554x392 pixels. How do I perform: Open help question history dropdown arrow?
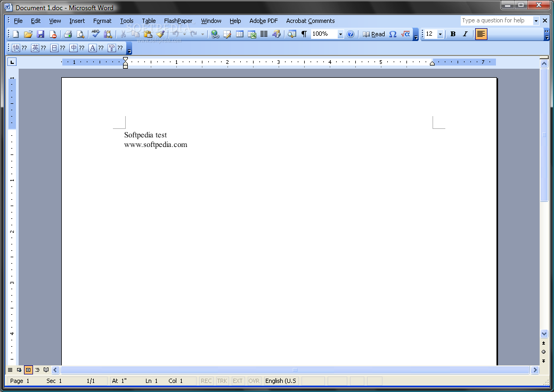coord(536,21)
